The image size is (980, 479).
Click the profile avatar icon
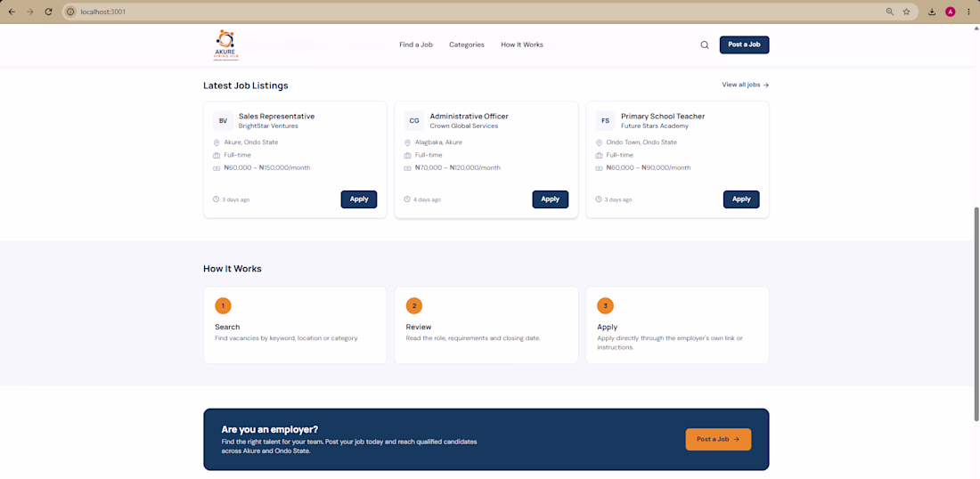pyautogui.click(x=950, y=12)
